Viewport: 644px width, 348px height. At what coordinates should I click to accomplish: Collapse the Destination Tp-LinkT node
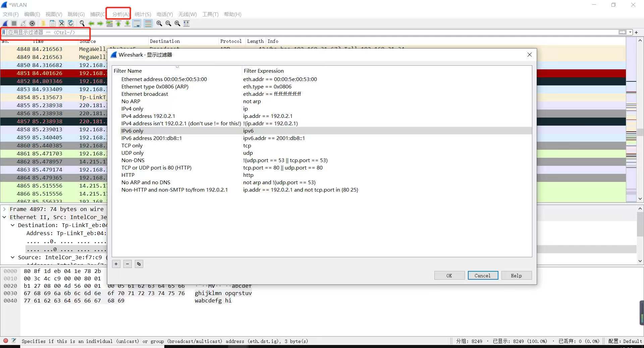coord(12,225)
